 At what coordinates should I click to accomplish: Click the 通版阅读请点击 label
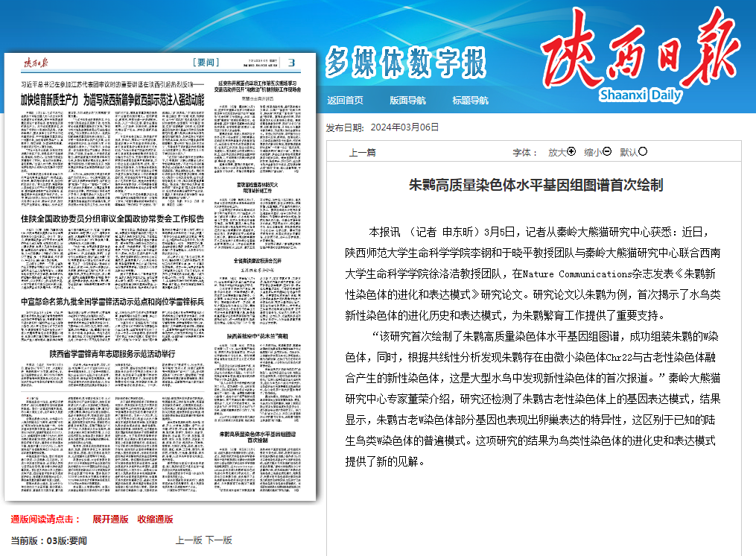click(x=45, y=519)
